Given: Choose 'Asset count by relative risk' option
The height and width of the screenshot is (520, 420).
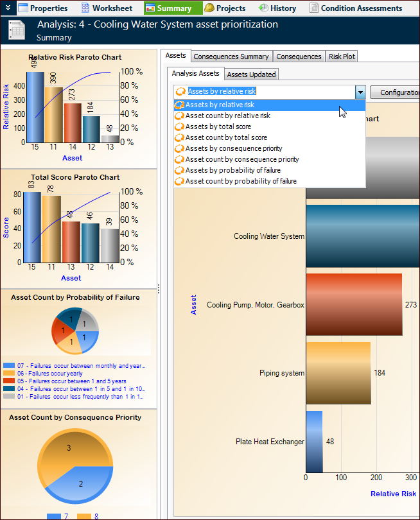Looking at the screenshot, I should (x=270, y=116).
